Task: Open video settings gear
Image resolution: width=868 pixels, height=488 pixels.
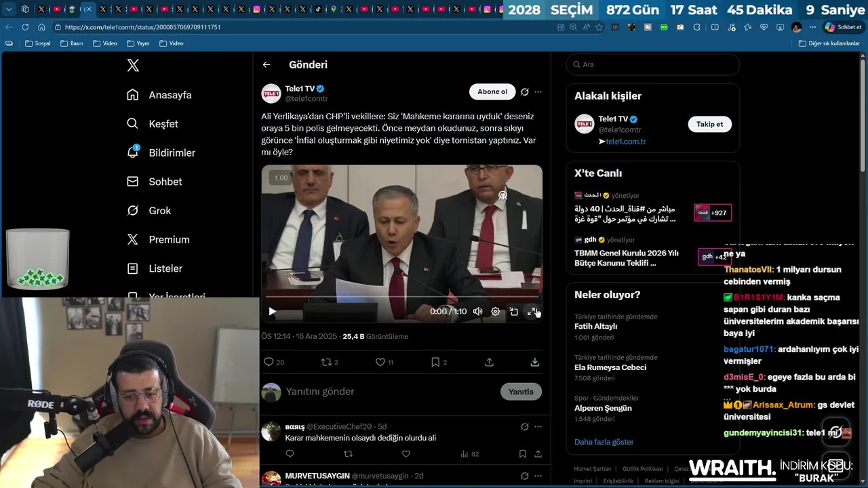Action: point(496,311)
